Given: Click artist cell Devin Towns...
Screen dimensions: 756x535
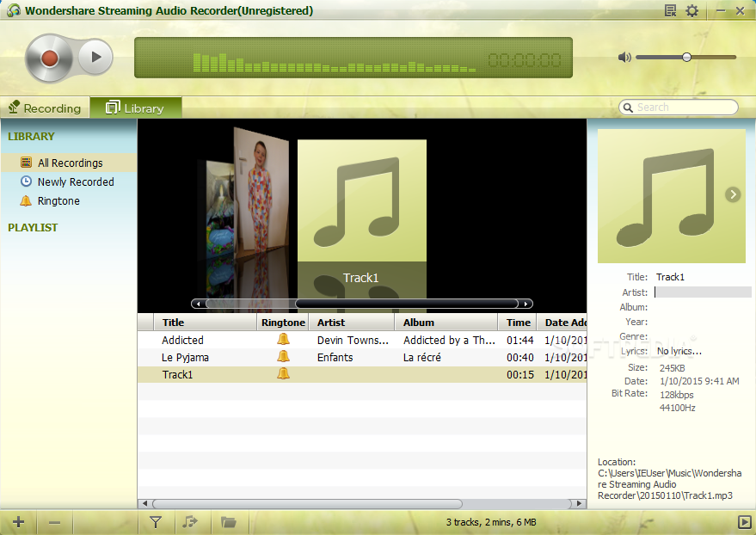Looking at the screenshot, I should pyautogui.click(x=353, y=341).
